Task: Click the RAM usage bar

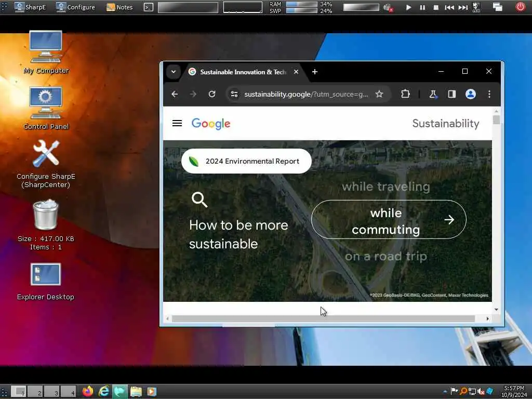Action: pyautogui.click(x=302, y=4)
